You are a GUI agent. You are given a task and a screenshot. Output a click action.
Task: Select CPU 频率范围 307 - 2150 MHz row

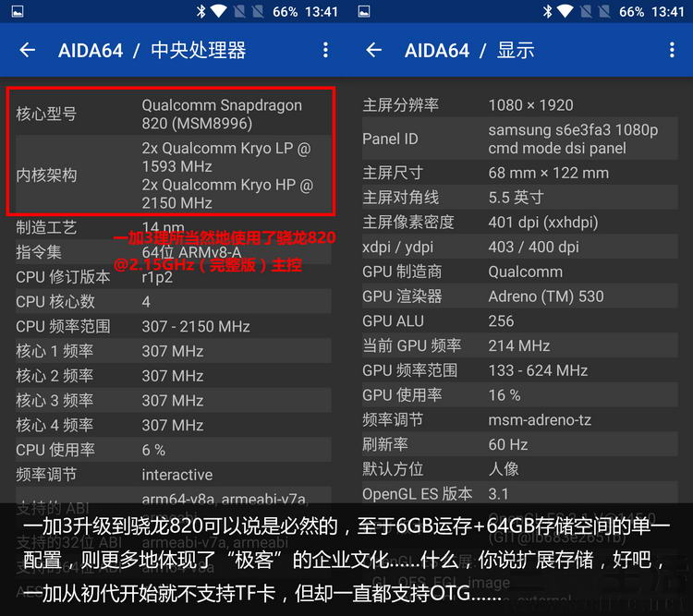[x=174, y=326]
